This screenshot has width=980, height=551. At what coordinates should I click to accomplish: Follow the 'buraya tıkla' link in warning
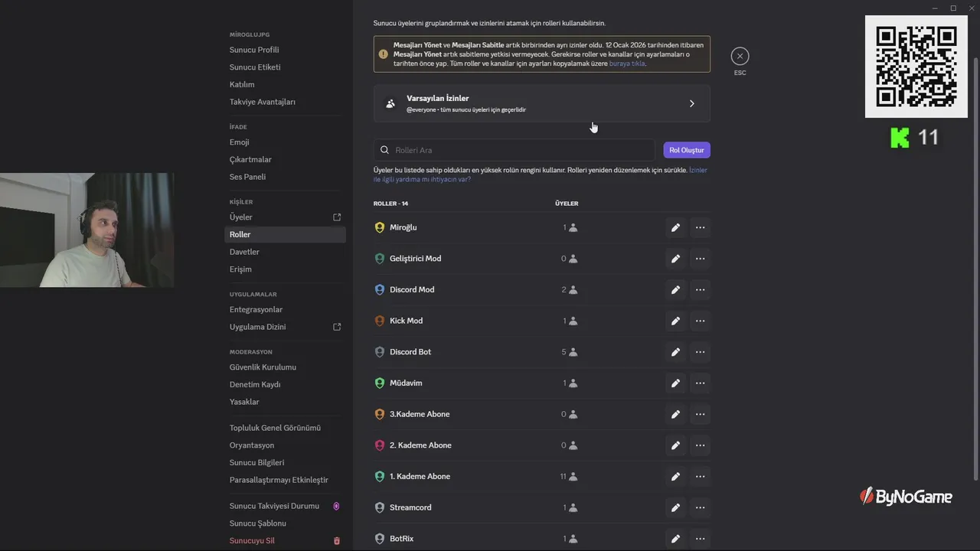coord(627,64)
